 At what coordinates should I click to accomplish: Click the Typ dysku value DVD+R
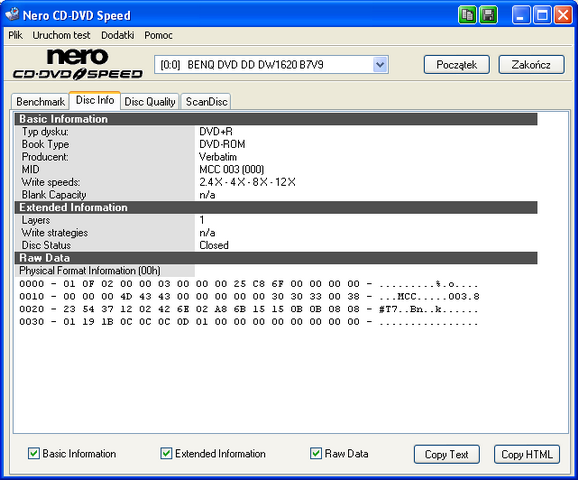(x=216, y=132)
